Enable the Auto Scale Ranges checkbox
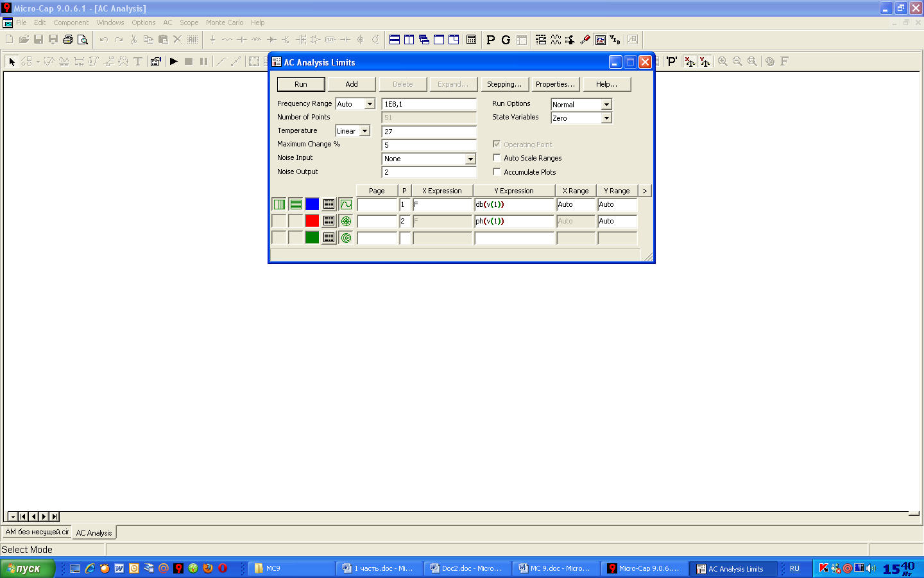The height and width of the screenshot is (578, 924). [x=497, y=157]
